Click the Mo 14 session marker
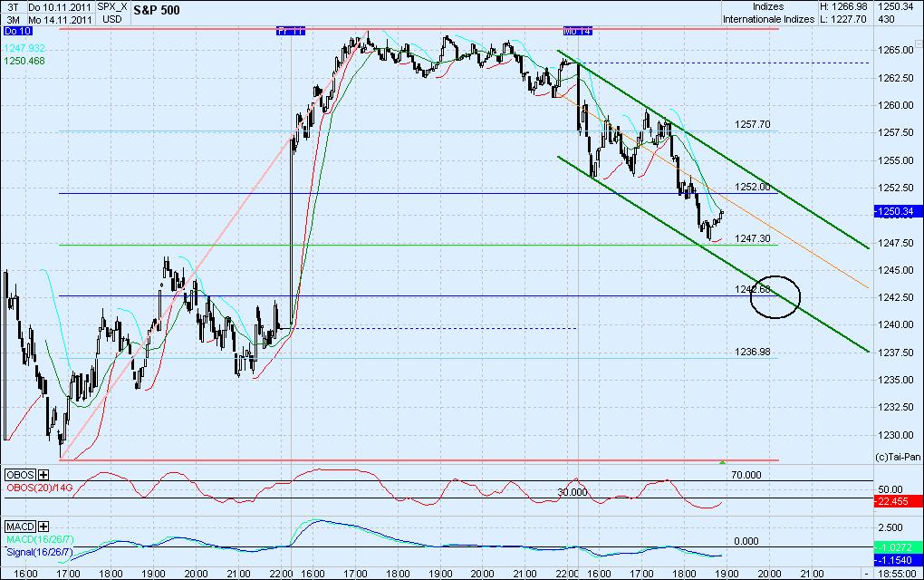Screen dimensions: 924x580 577,30
